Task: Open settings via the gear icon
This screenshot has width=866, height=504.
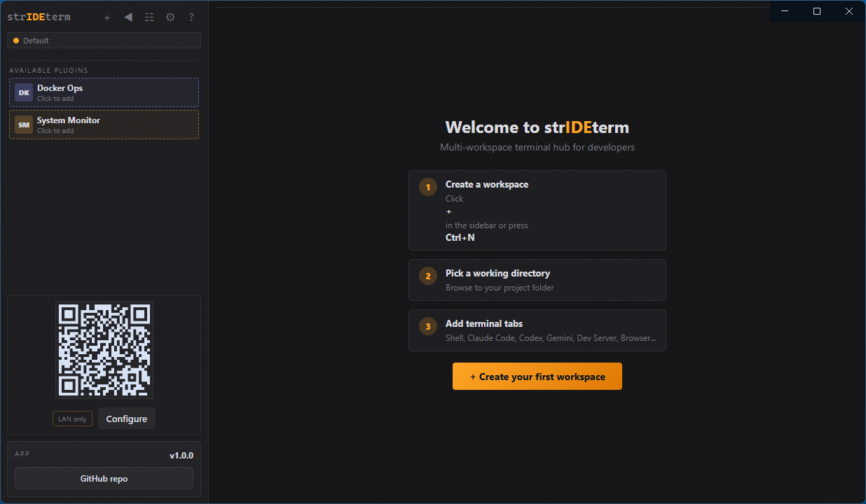Action: click(170, 17)
